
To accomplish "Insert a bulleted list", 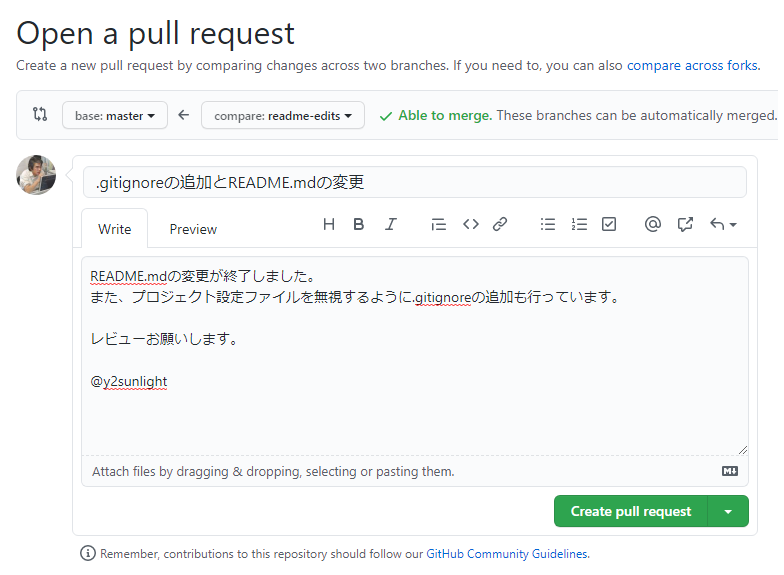I will [x=548, y=225].
